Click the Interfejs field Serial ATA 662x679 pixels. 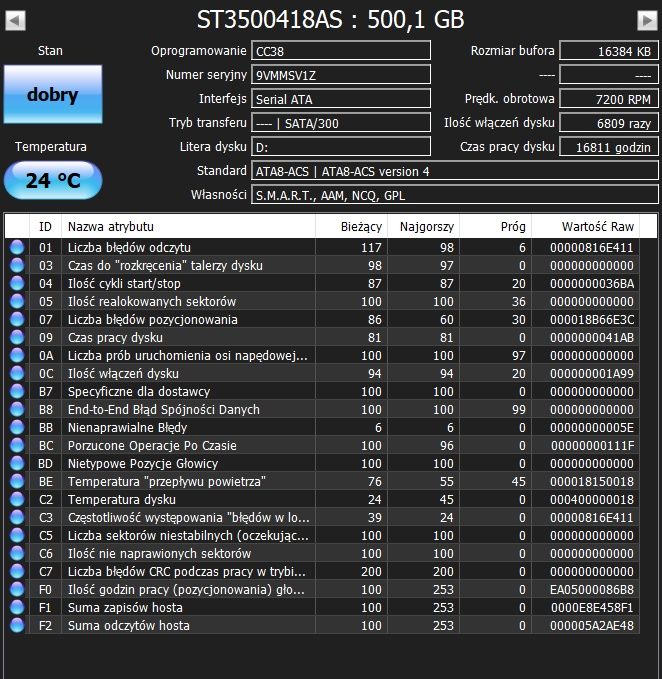point(341,99)
